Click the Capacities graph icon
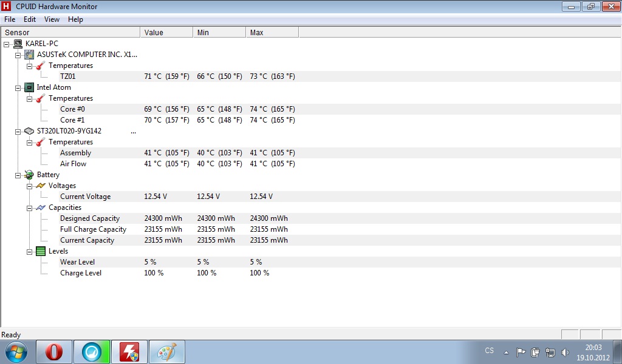The width and height of the screenshot is (622, 364). 41,207
